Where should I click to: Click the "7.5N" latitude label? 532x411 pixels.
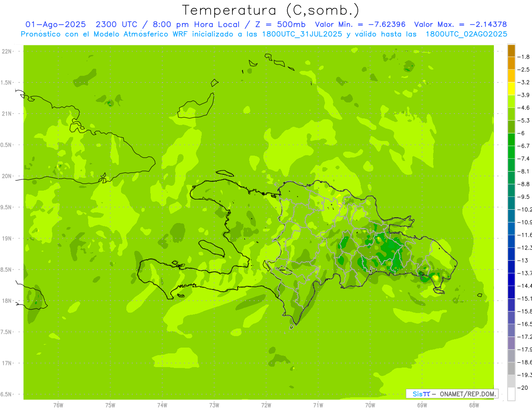coord(6,332)
